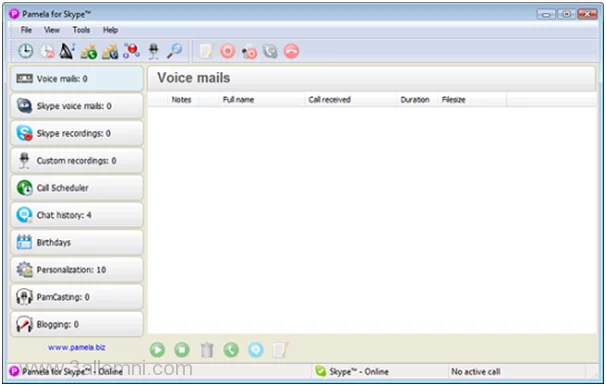Click the No active call status text
The height and width of the screenshot is (386, 606).
[x=476, y=372]
